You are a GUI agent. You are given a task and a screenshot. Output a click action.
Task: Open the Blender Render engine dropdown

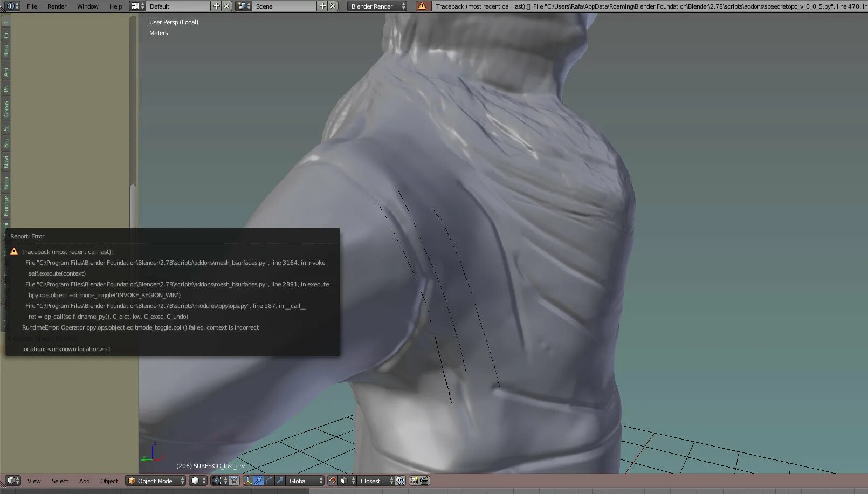[x=377, y=6]
